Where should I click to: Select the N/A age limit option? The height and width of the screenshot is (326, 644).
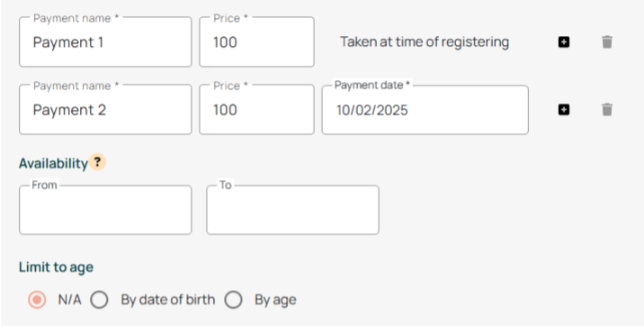[37, 300]
